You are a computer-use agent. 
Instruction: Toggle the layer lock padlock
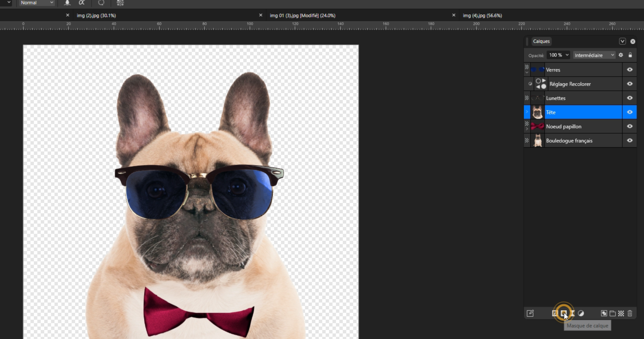pyautogui.click(x=630, y=55)
